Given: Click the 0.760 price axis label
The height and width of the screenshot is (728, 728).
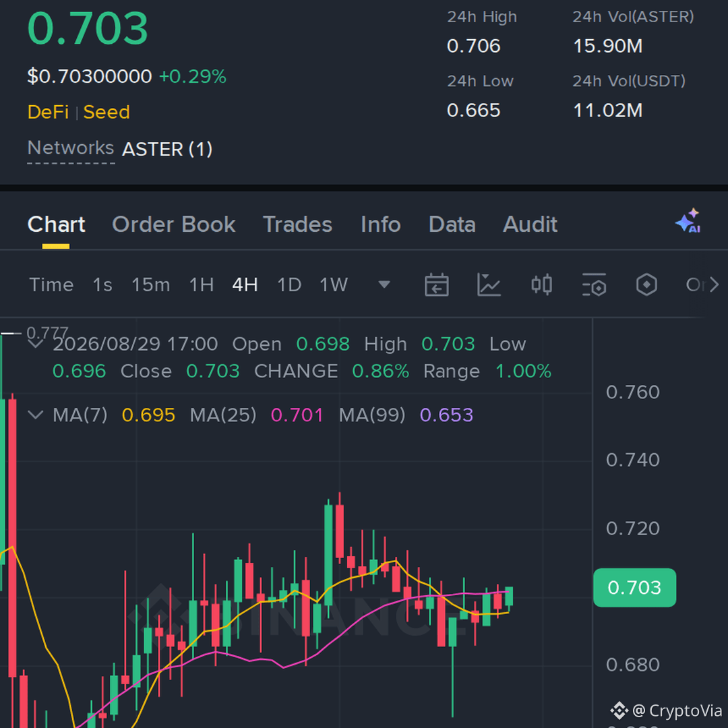Looking at the screenshot, I should click(x=633, y=392).
